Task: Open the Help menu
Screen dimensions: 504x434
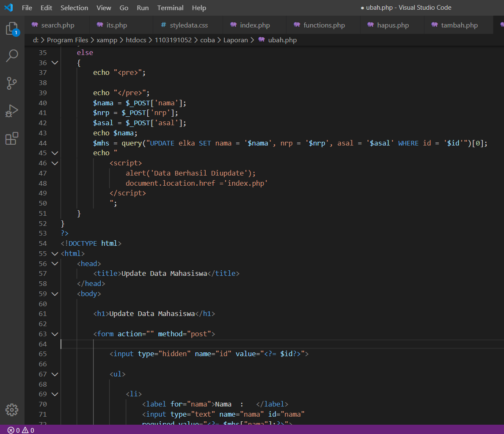Action: [x=199, y=8]
